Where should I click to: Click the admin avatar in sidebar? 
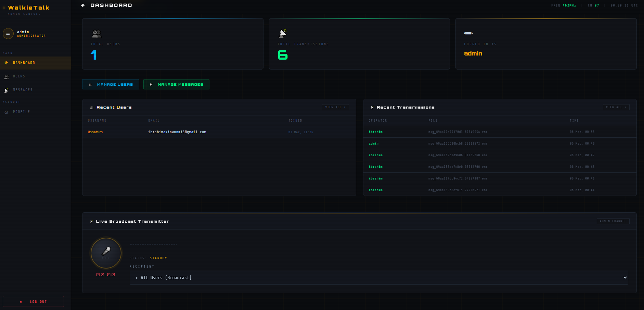pos(8,34)
